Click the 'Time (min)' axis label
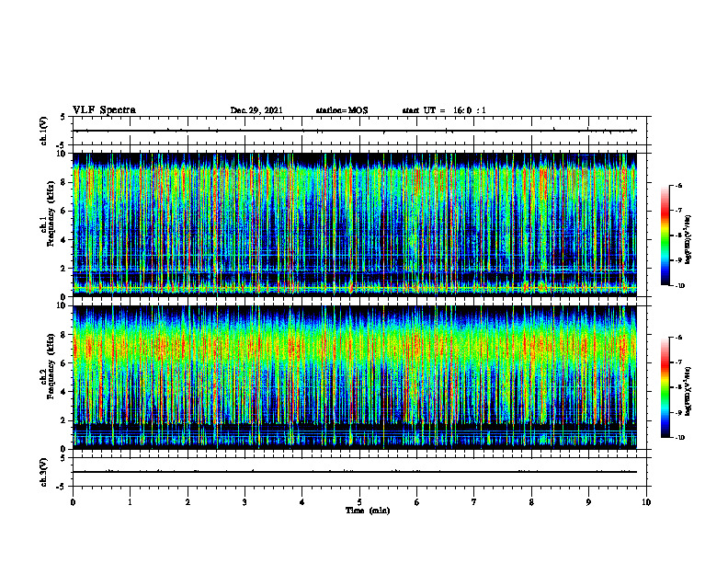728x563 pixels. 368,511
